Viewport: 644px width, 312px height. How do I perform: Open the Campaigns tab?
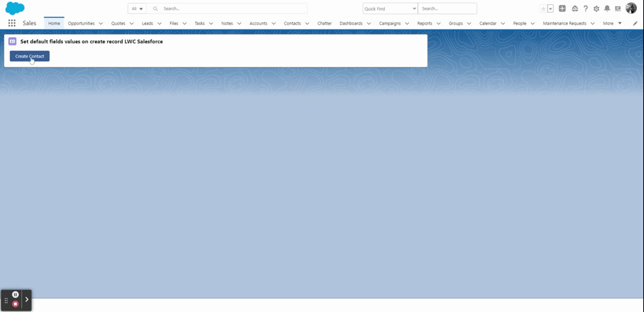point(390,24)
